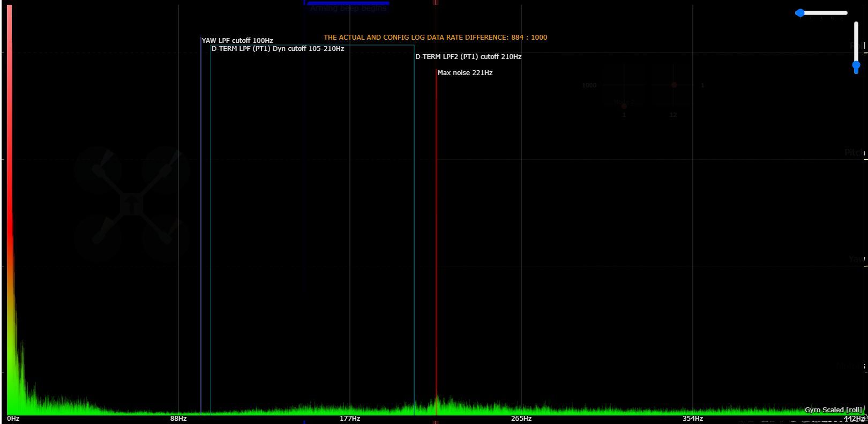Screen dimensions: 868x424
Task: Click the D-TERM LPF2 cutoff 210Hz label
Action: coord(468,57)
